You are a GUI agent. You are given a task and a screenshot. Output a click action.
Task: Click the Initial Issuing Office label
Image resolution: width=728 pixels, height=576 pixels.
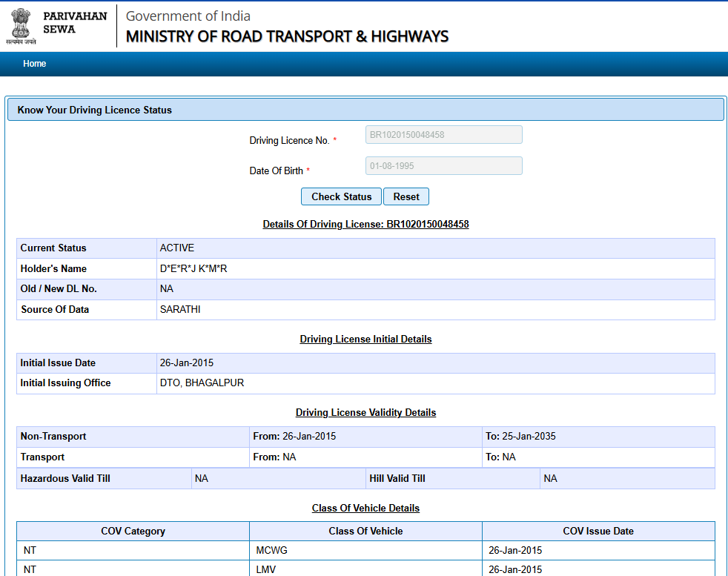point(65,383)
